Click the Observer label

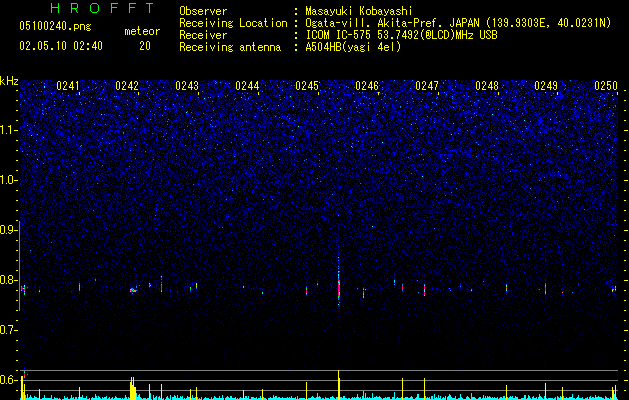(x=203, y=11)
